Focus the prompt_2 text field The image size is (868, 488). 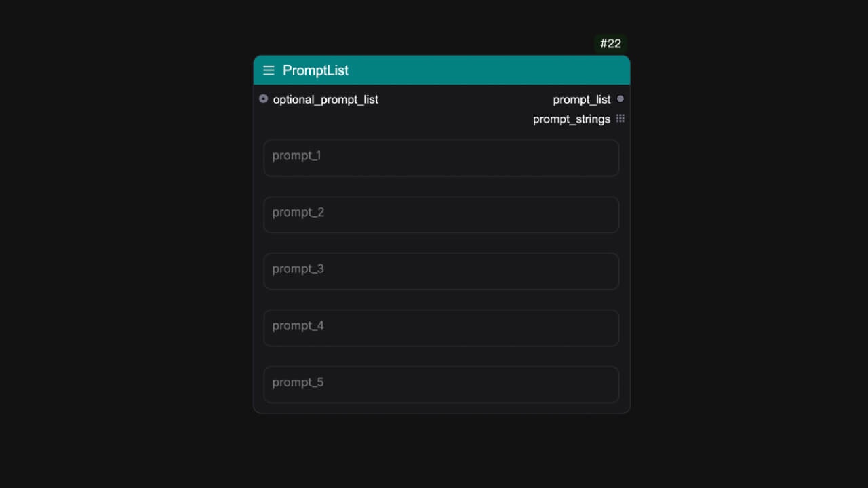441,215
